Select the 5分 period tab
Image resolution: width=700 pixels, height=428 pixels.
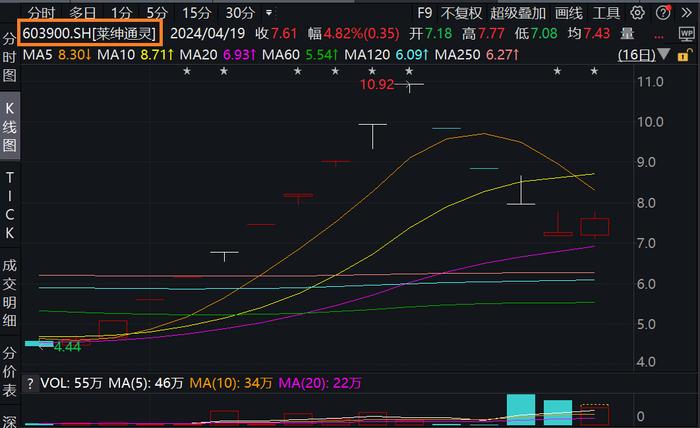click(x=157, y=13)
